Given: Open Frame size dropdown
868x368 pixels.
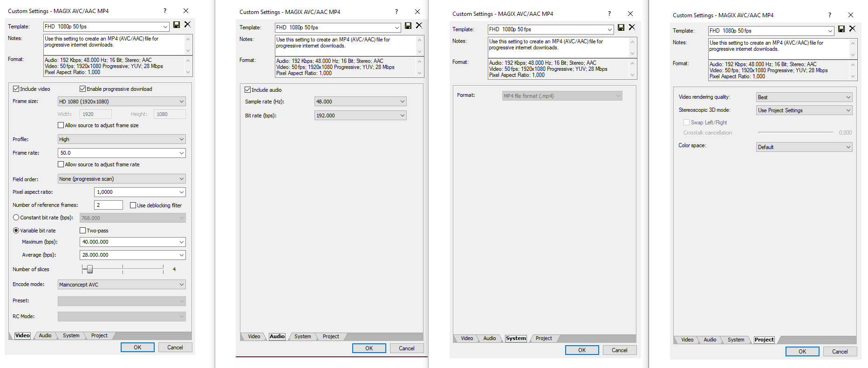Looking at the screenshot, I should pos(122,101).
